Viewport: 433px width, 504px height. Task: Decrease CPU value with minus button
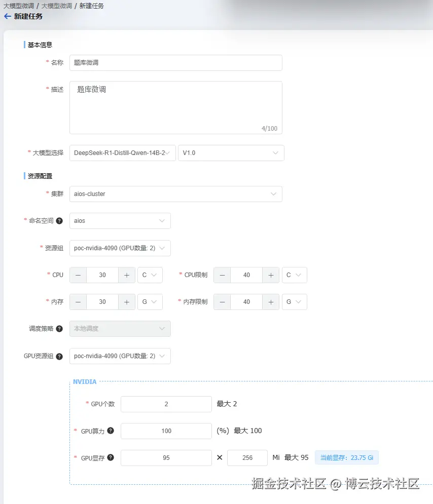click(78, 275)
